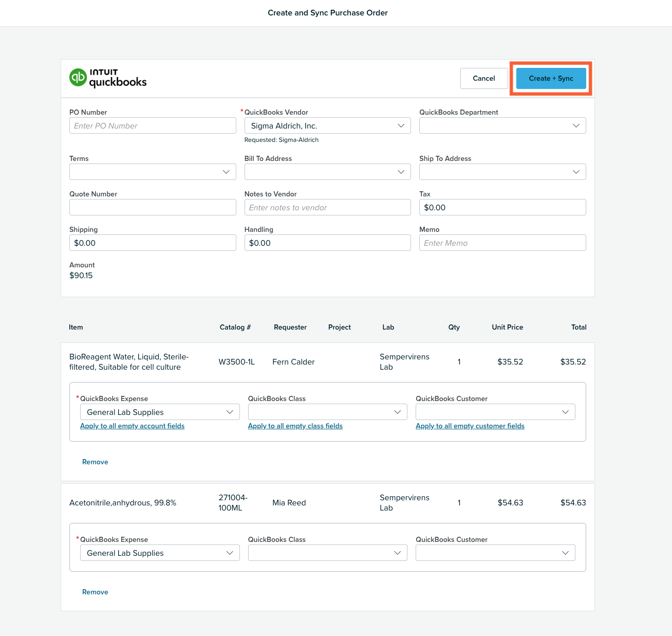Click Apply to all empty customer fields
The height and width of the screenshot is (636, 672).
point(470,426)
